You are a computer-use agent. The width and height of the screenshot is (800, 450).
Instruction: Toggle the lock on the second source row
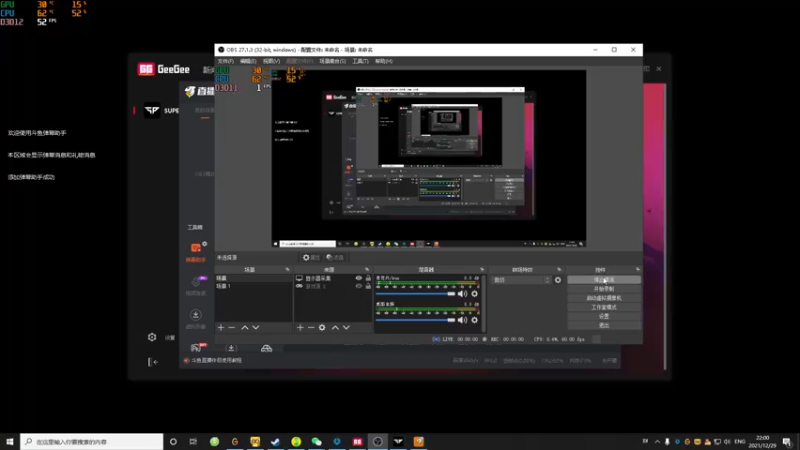point(368,286)
